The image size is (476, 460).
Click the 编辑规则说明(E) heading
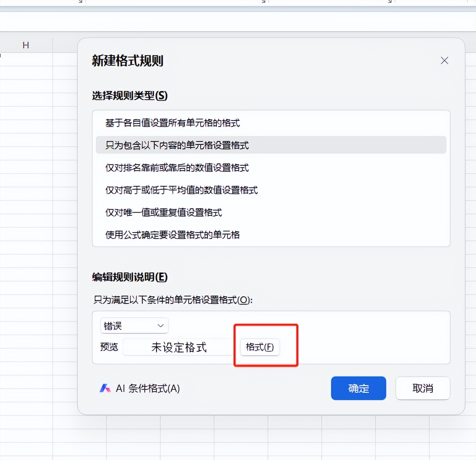(130, 277)
